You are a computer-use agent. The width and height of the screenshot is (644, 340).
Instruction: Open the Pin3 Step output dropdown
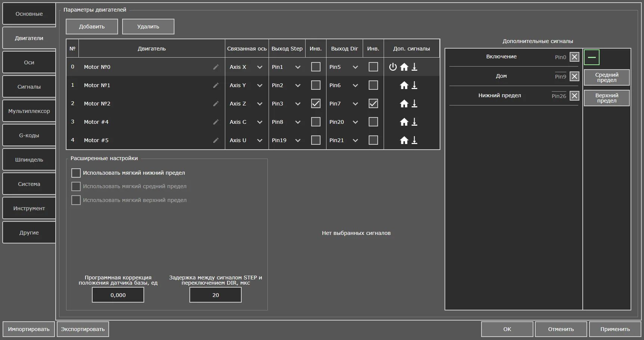click(x=287, y=104)
